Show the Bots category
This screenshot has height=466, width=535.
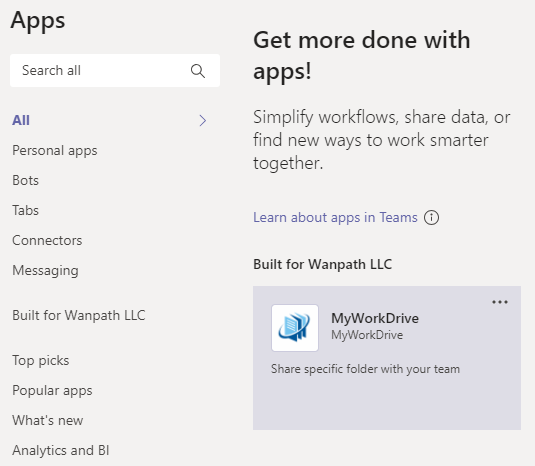pos(25,180)
